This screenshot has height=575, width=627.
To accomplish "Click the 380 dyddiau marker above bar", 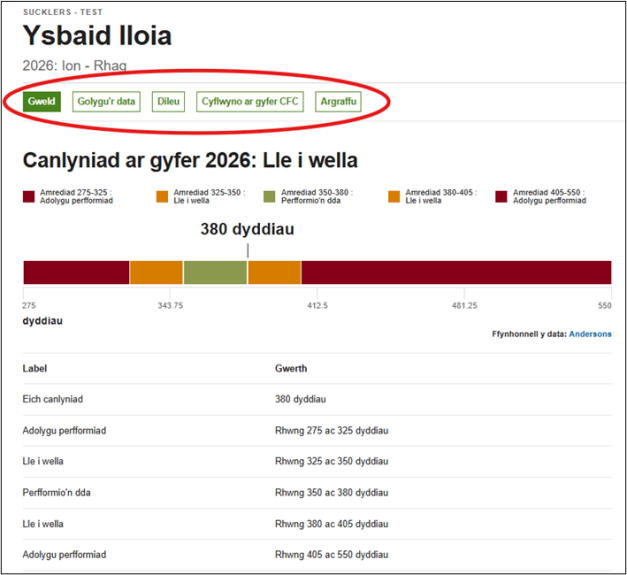I will 247,229.
